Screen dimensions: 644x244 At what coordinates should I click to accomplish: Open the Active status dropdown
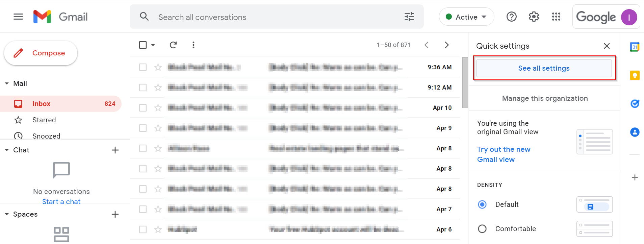click(466, 17)
